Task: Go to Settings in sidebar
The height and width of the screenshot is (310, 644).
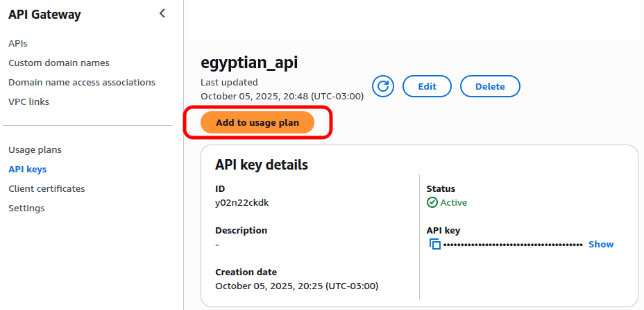Action: coord(26,208)
